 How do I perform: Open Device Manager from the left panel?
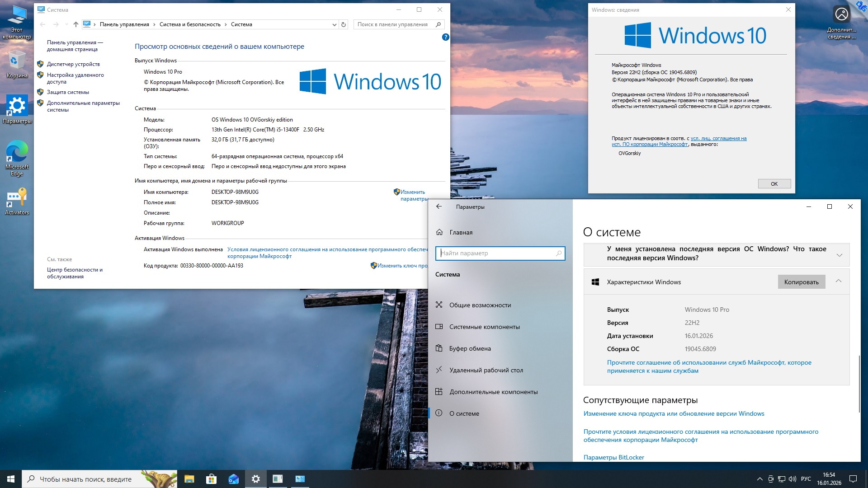pyautogui.click(x=73, y=64)
